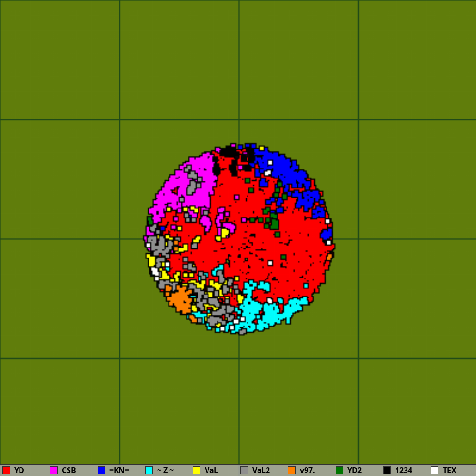Select the =KN= team label
Image resolution: width=476 pixels, height=476 pixels.
pyautogui.click(x=119, y=471)
